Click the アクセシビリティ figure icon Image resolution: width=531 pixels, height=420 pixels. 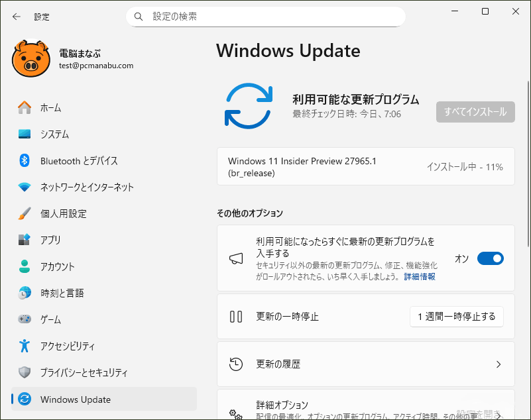pyautogui.click(x=25, y=346)
